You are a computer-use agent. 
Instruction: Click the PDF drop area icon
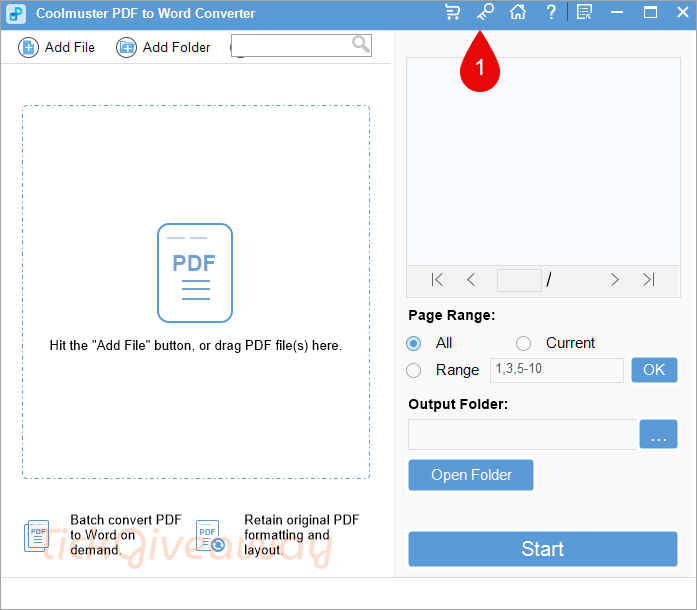(x=195, y=273)
